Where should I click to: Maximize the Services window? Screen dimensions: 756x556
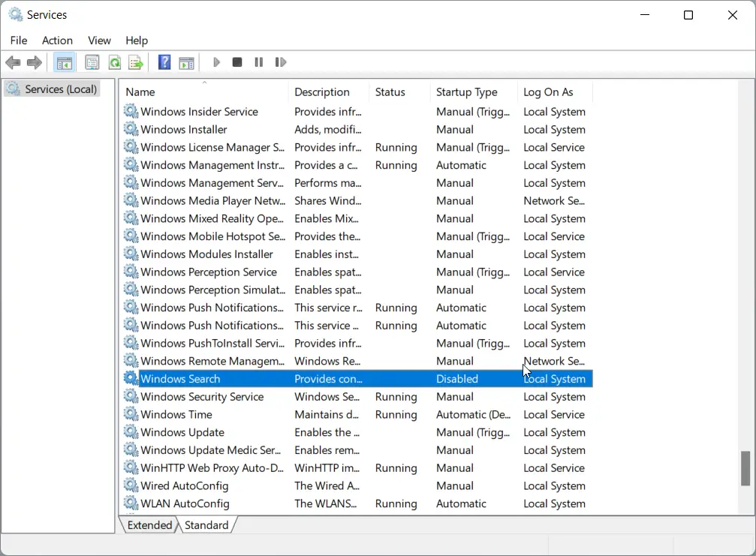tap(688, 15)
